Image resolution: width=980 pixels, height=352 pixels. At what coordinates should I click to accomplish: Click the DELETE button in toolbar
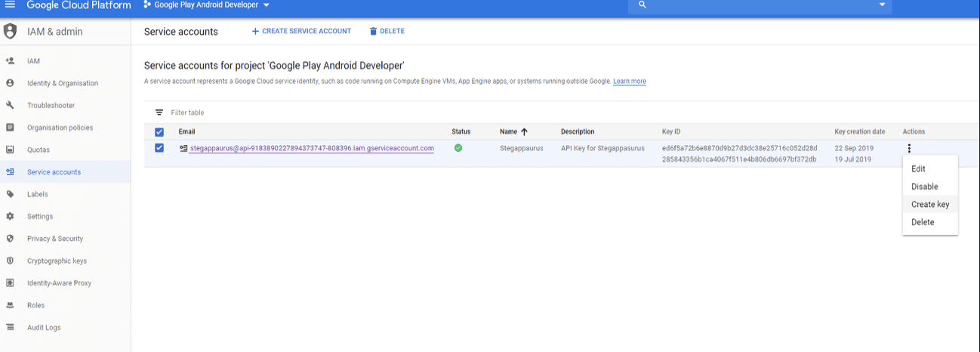387,32
